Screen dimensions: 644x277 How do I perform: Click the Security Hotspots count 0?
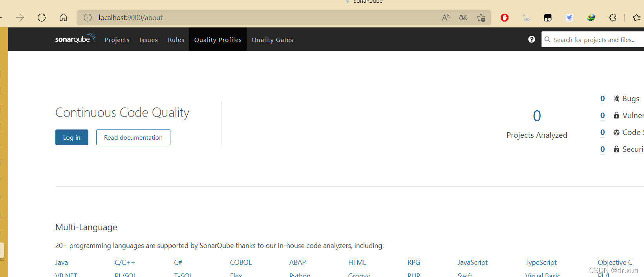point(602,149)
